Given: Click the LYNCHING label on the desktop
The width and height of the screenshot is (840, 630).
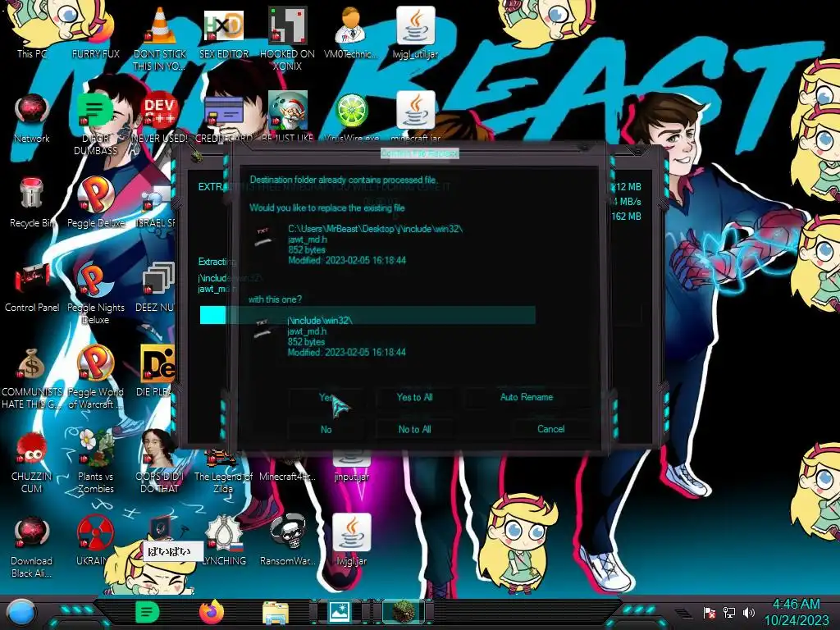Looking at the screenshot, I should point(224,561).
